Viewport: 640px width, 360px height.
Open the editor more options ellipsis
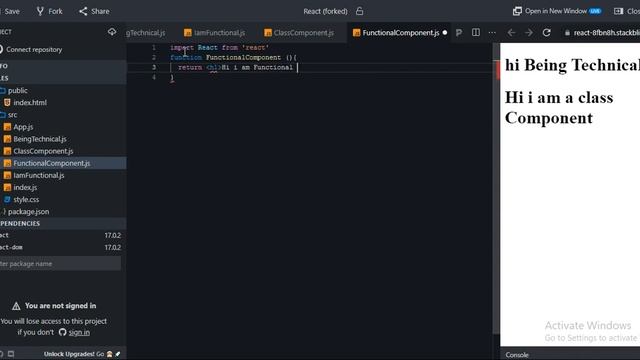[492, 32]
